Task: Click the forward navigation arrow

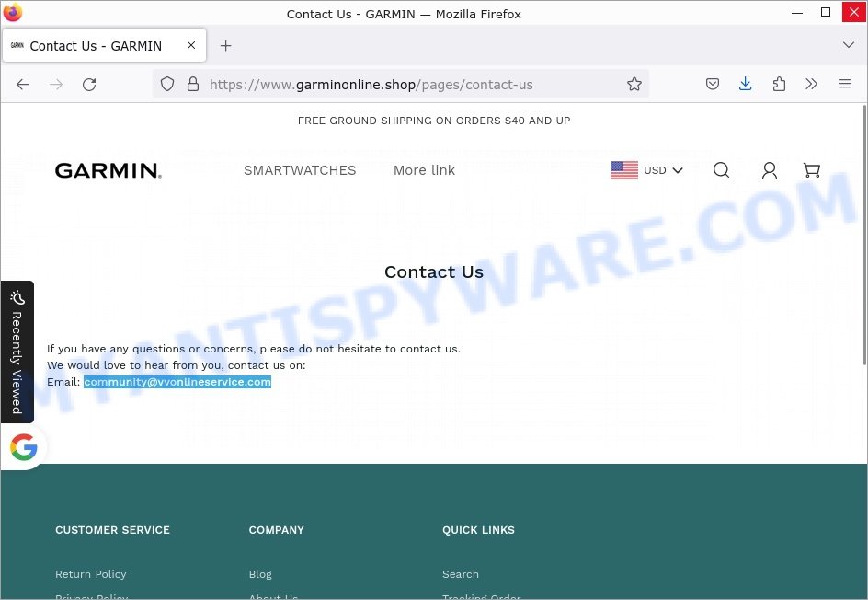Action: point(56,85)
